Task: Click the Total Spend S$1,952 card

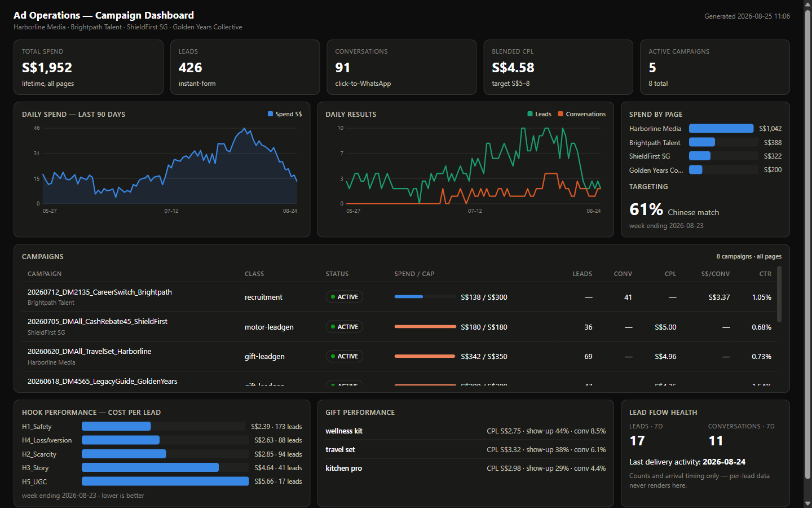Action: click(x=89, y=67)
